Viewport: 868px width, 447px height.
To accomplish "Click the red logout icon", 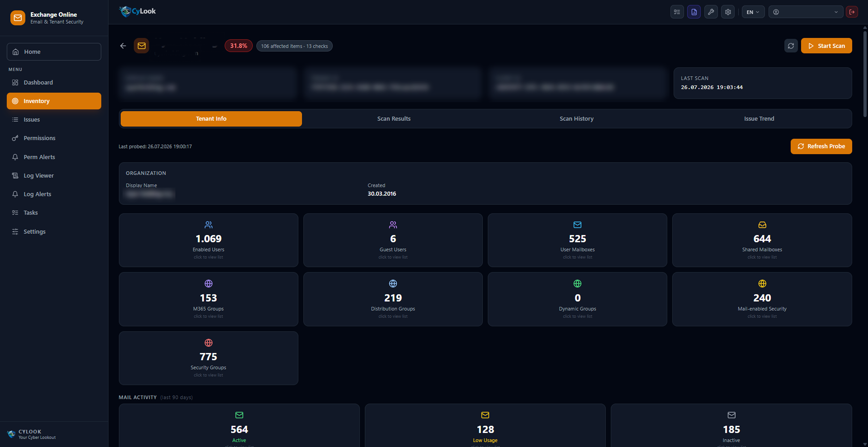I will pyautogui.click(x=852, y=12).
